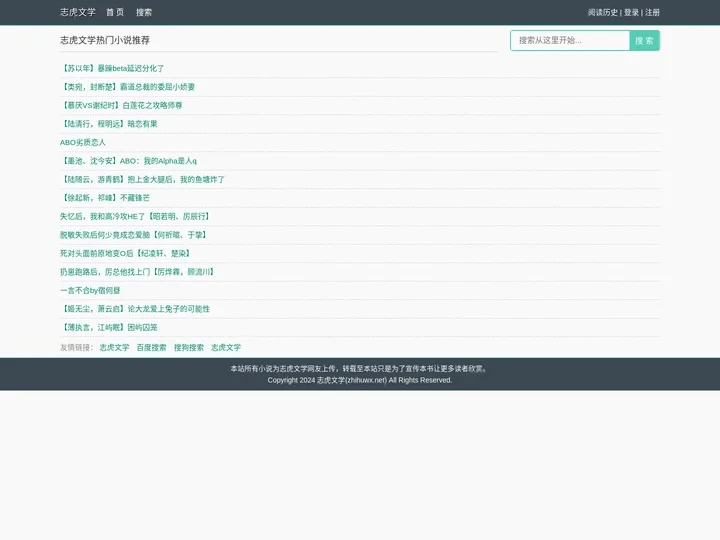Click the 友情链接 label text
This screenshot has height=540, width=720.
click(x=76, y=347)
